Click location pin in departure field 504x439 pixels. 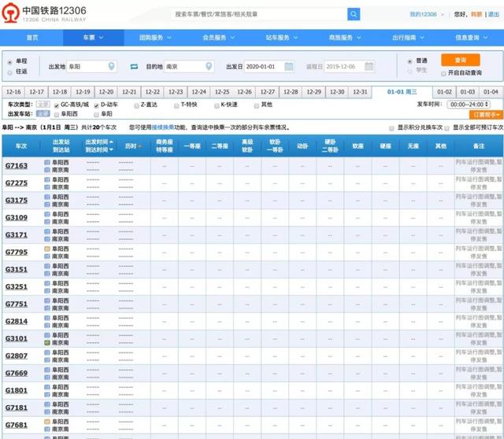coord(111,66)
